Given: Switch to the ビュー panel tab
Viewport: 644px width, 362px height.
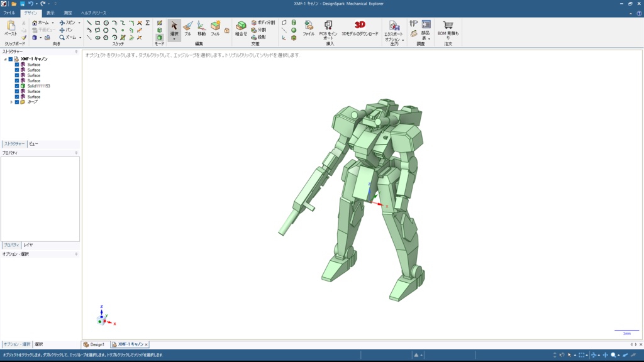Looking at the screenshot, I should pos(34,144).
